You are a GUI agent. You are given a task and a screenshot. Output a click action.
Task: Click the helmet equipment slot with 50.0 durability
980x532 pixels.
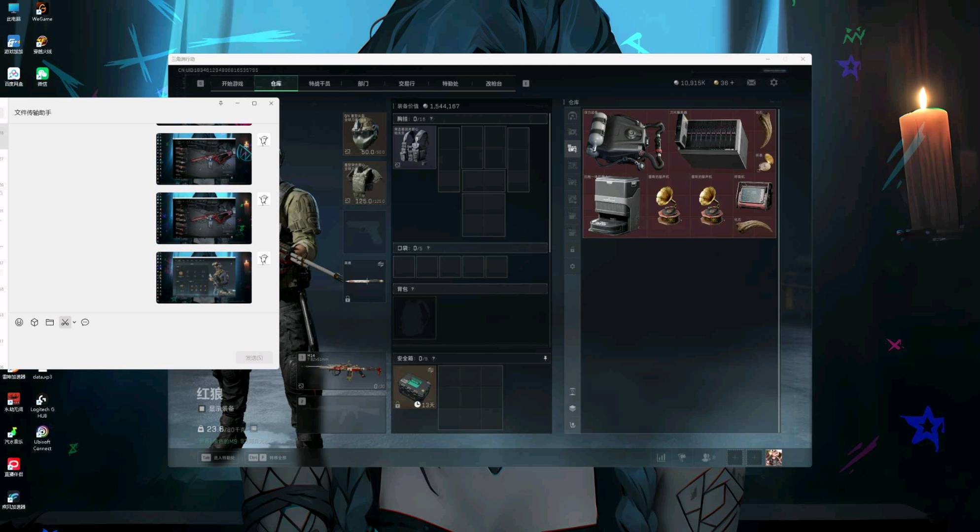(364, 134)
